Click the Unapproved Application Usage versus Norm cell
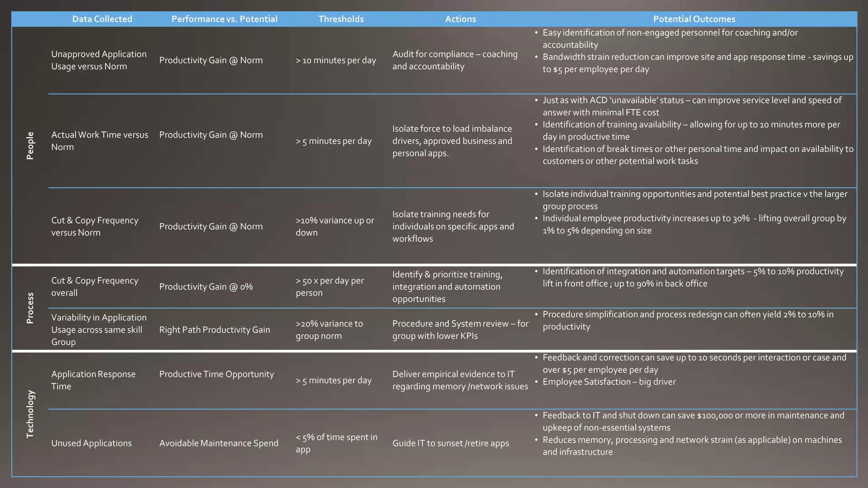The image size is (868, 488). tap(99, 60)
